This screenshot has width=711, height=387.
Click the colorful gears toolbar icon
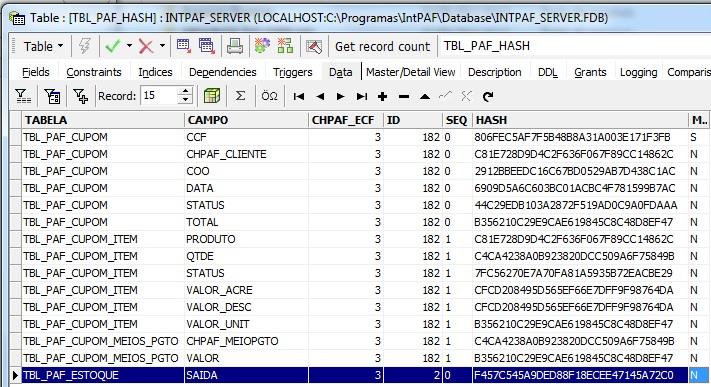(262, 46)
